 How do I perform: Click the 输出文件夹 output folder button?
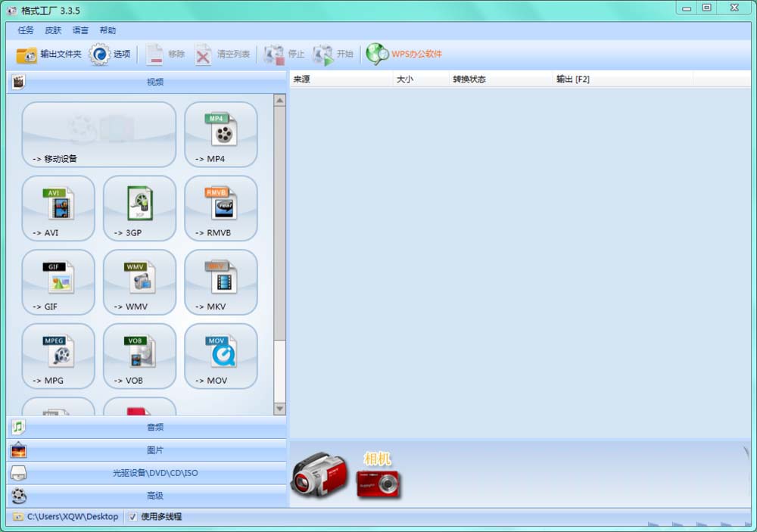coord(48,54)
